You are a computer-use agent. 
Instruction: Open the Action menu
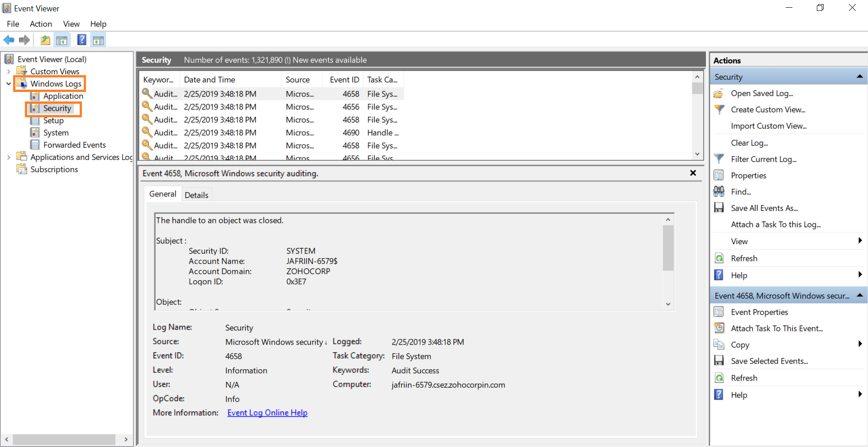click(x=40, y=24)
